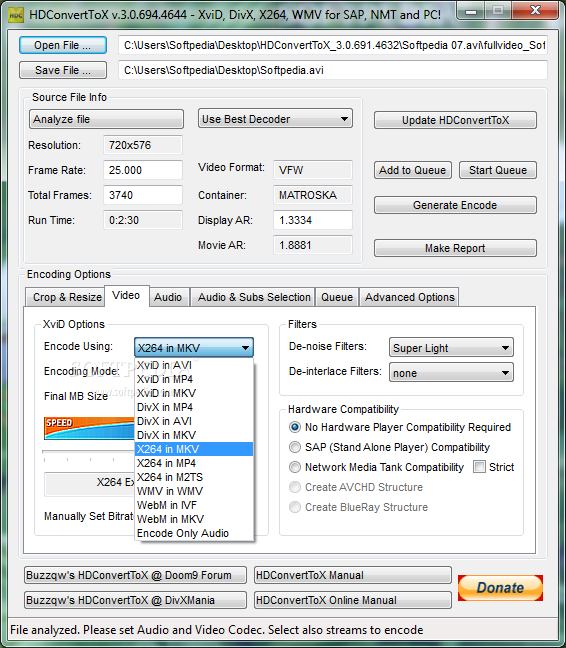Choose WebM in IVF from list
Image resolution: width=566 pixels, height=648 pixels.
coord(194,505)
